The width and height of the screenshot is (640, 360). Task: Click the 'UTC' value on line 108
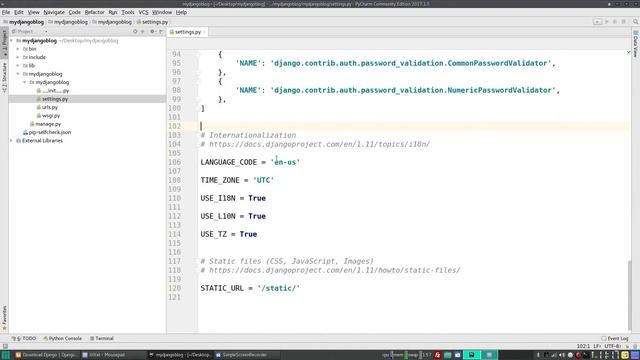tap(263, 180)
